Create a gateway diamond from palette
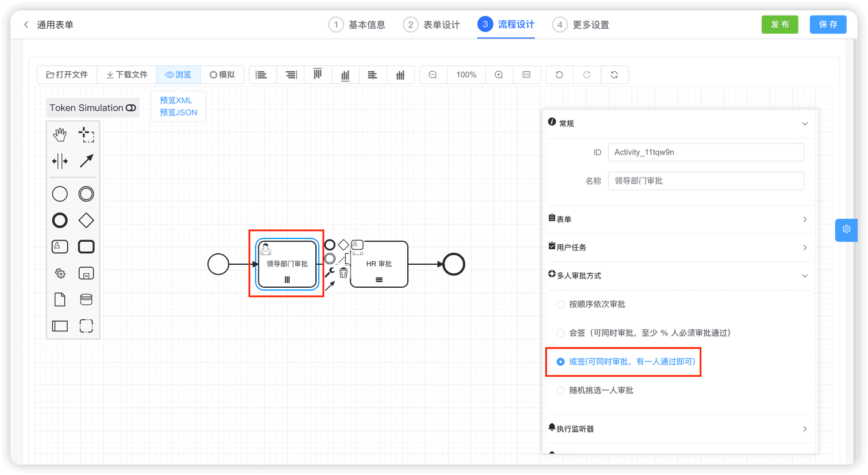The height and width of the screenshot is (475, 868). [x=86, y=221]
